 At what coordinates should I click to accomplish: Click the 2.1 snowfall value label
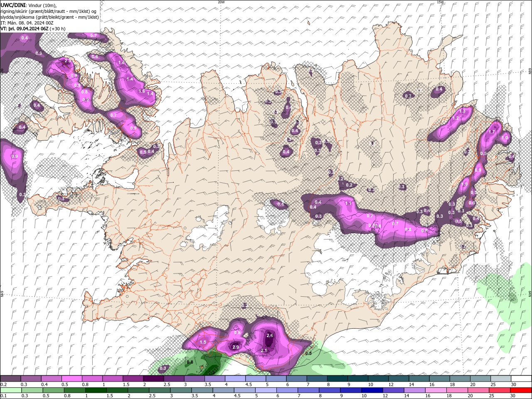pos(264,351)
